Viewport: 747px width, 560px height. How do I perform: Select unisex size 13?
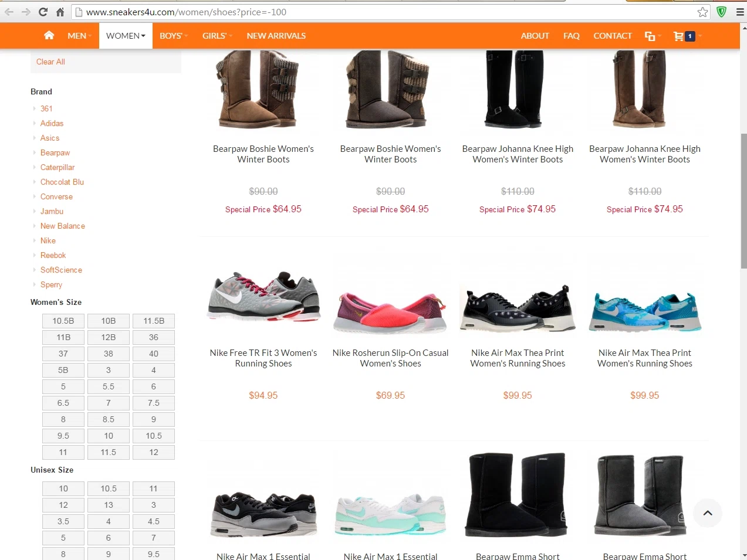(x=109, y=505)
